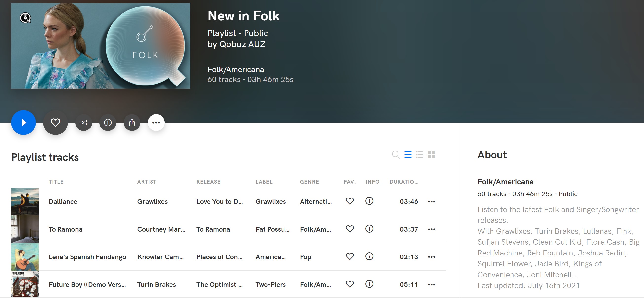Open Turin Brakes artist link
644x298 pixels.
click(x=156, y=285)
